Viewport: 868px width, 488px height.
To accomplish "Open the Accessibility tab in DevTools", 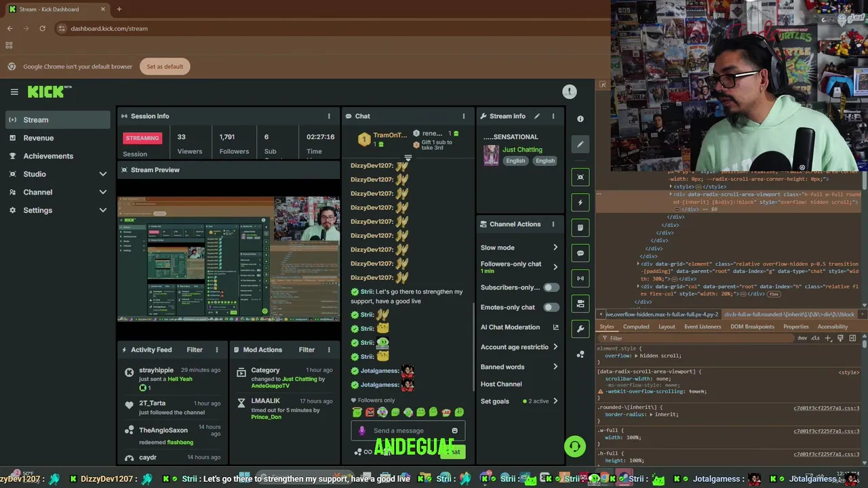I will [832, 327].
